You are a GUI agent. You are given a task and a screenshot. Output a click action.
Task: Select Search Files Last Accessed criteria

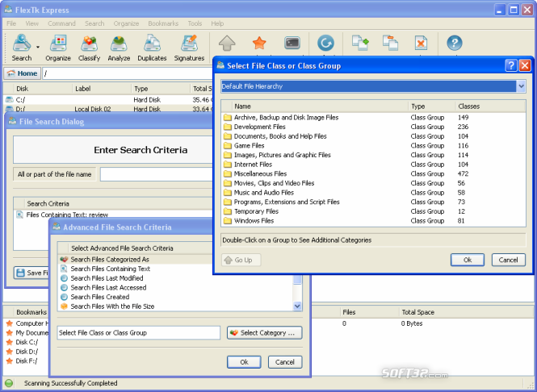click(x=175, y=288)
